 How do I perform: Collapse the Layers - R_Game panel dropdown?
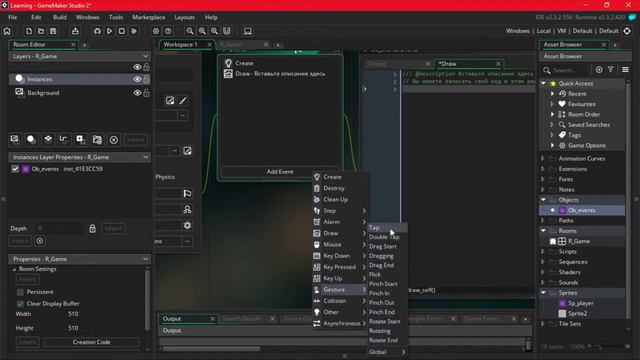[x=145, y=56]
